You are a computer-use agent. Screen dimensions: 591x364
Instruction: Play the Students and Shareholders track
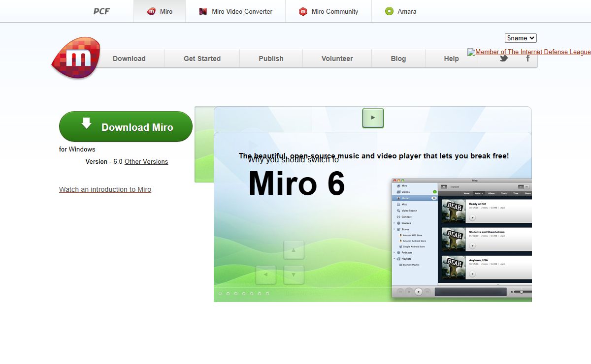tap(472, 245)
